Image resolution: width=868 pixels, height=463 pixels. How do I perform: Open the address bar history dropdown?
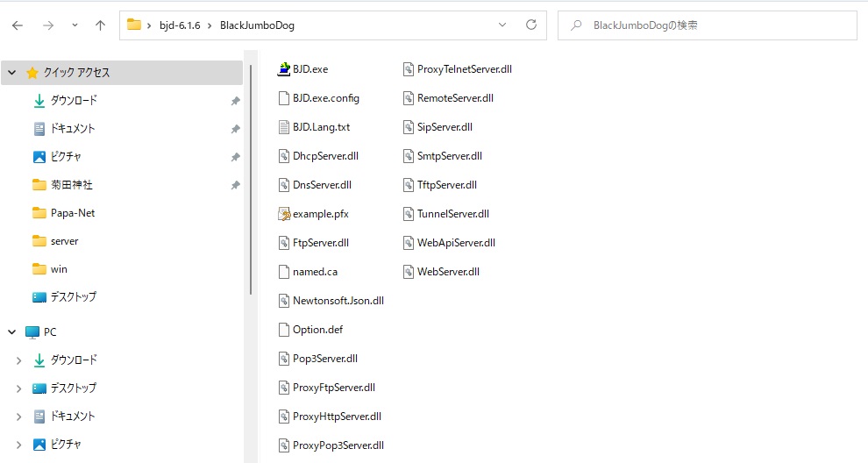point(502,25)
